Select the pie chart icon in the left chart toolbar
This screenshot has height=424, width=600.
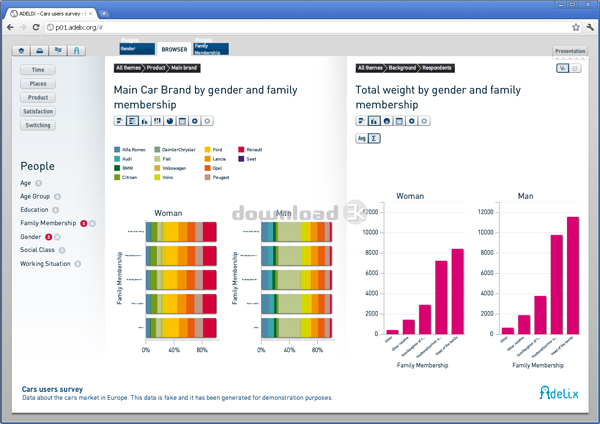[170, 121]
